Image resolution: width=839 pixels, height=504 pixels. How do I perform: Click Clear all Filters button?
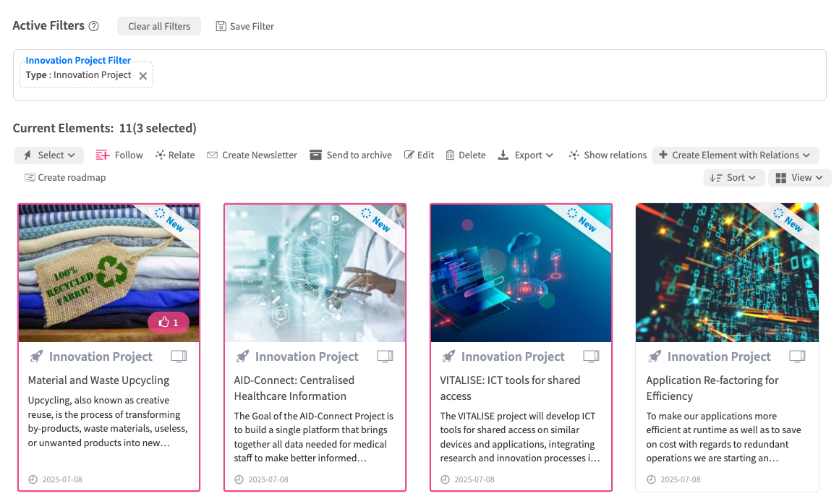tap(159, 26)
